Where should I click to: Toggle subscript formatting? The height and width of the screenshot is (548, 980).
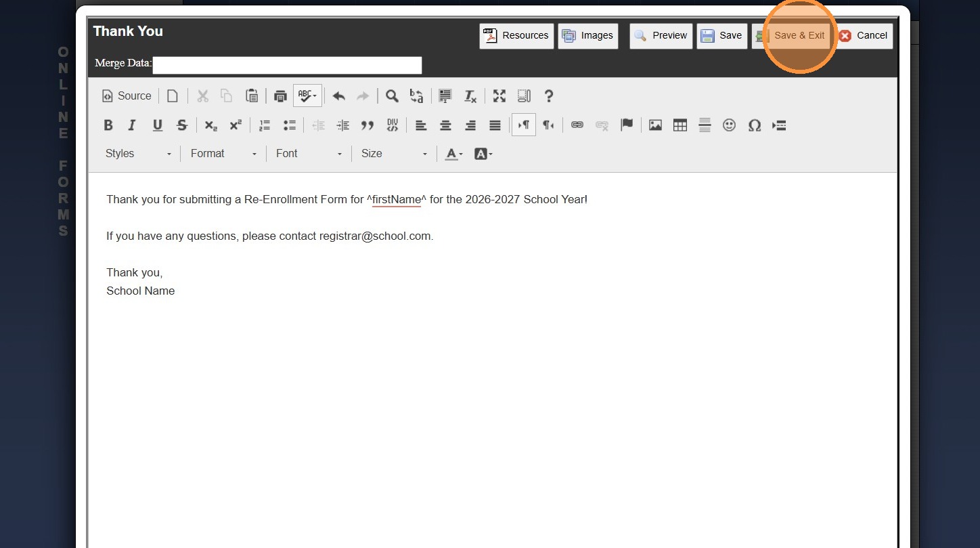pos(210,125)
